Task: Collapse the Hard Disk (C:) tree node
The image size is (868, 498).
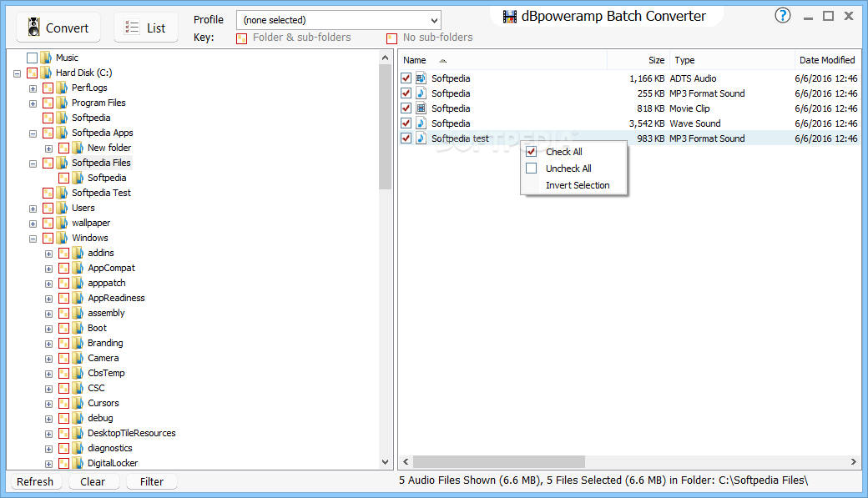Action: pyautogui.click(x=18, y=73)
